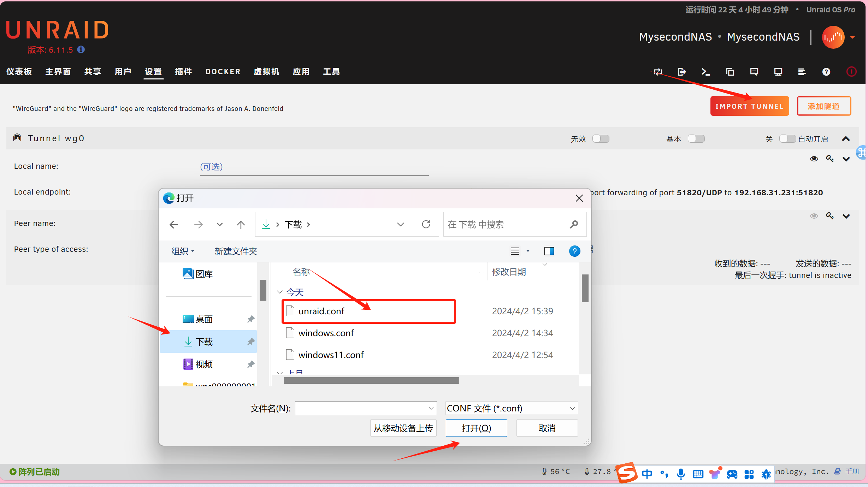Image resolution: width=868 pixels, height=487 pixels.
Task: Expand peer section down chevron
Action: [846, 216]
